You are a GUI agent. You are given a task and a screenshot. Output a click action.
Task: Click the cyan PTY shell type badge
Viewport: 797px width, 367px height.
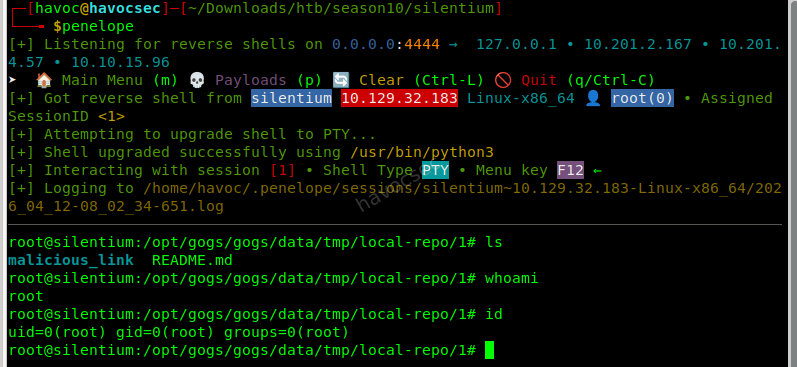[436, 170]
